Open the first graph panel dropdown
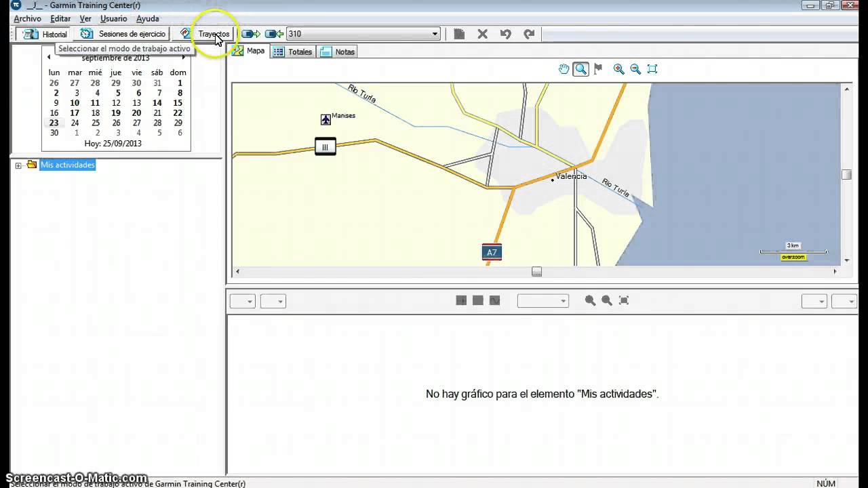Screen dimensions: 868x488 point(242,301)
